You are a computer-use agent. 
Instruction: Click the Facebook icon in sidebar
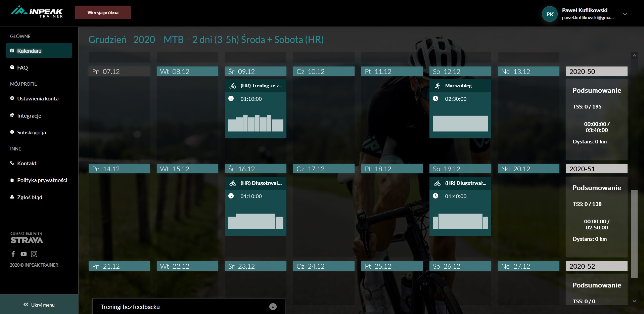13,254
